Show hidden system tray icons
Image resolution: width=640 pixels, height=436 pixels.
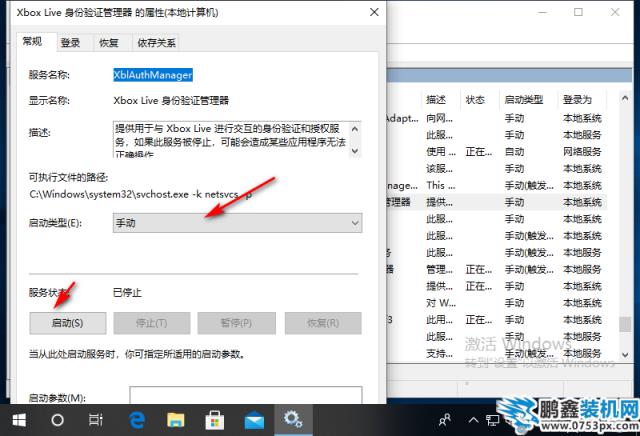[473, 420]
